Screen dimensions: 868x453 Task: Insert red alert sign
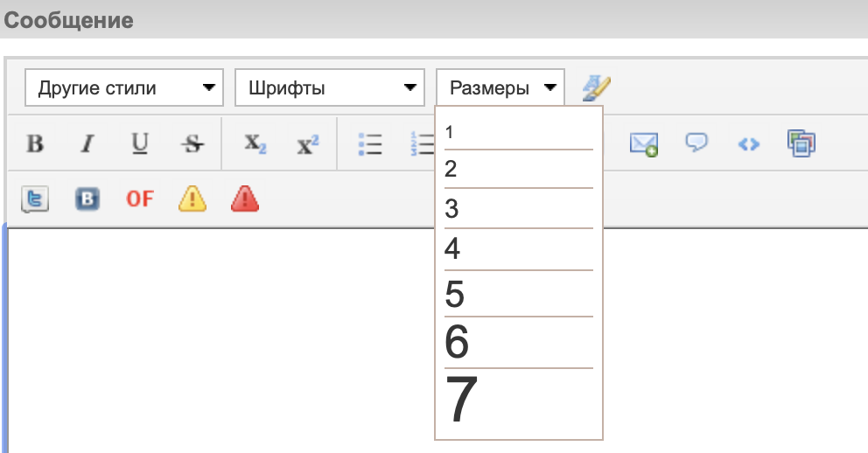(245, 199)
